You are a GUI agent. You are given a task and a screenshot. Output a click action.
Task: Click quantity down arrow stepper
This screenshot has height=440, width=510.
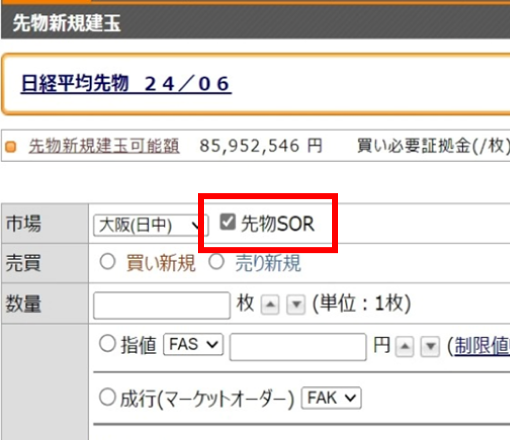(296, 304)
